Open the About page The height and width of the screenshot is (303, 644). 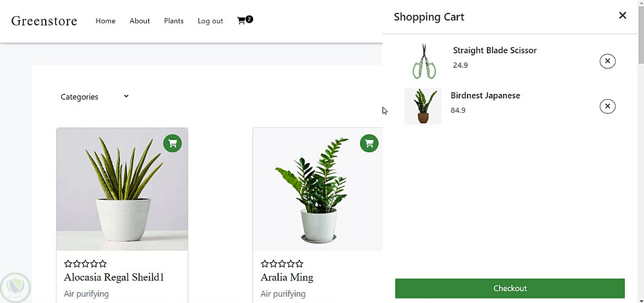tap(140, 21)
